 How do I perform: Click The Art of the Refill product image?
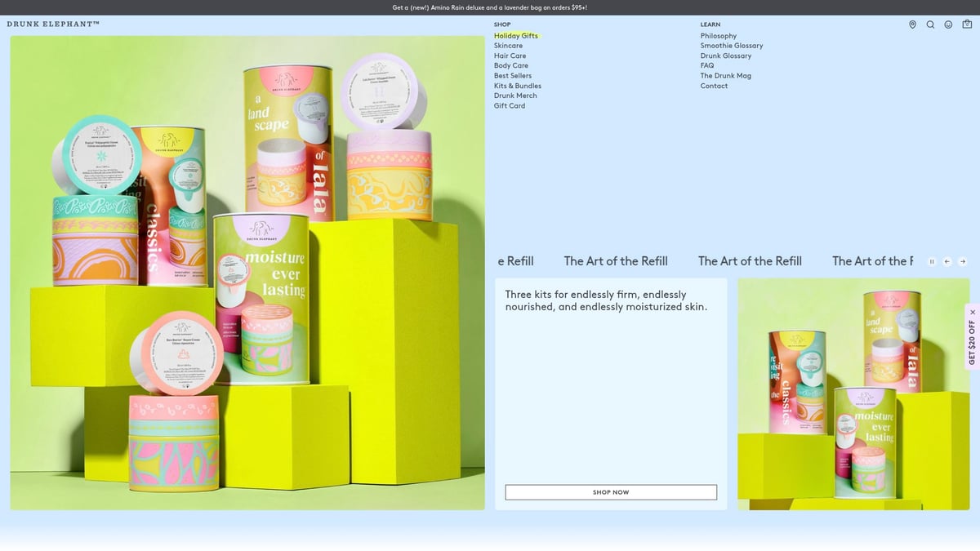(x=853, y=396)
